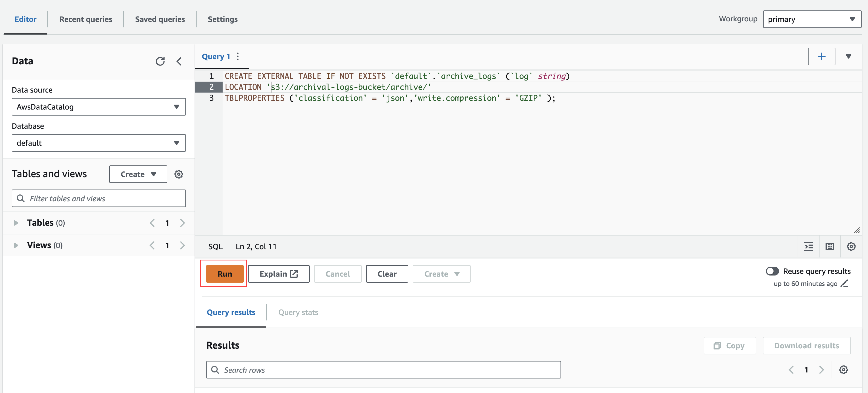Viewport: 868px width, 393px height.
Task: Open the Data source AwsDataCatalog dropdown
Action: coord(99,107)
